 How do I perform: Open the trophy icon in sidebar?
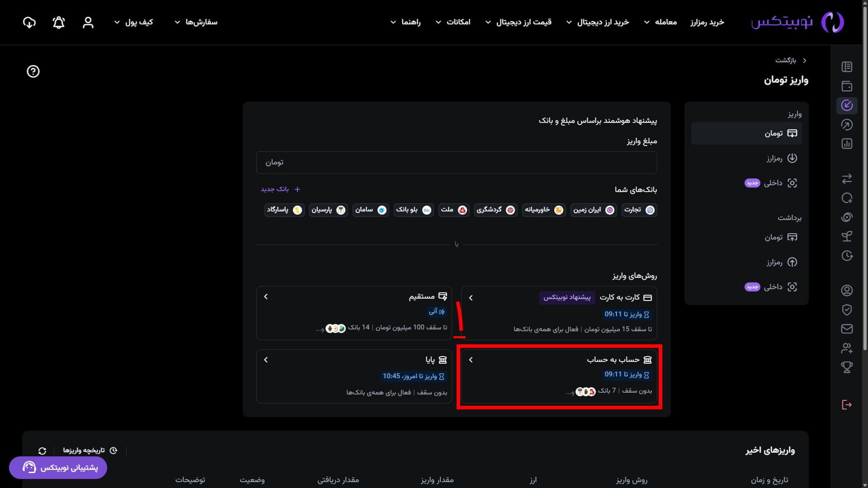[x=847, y=367]
